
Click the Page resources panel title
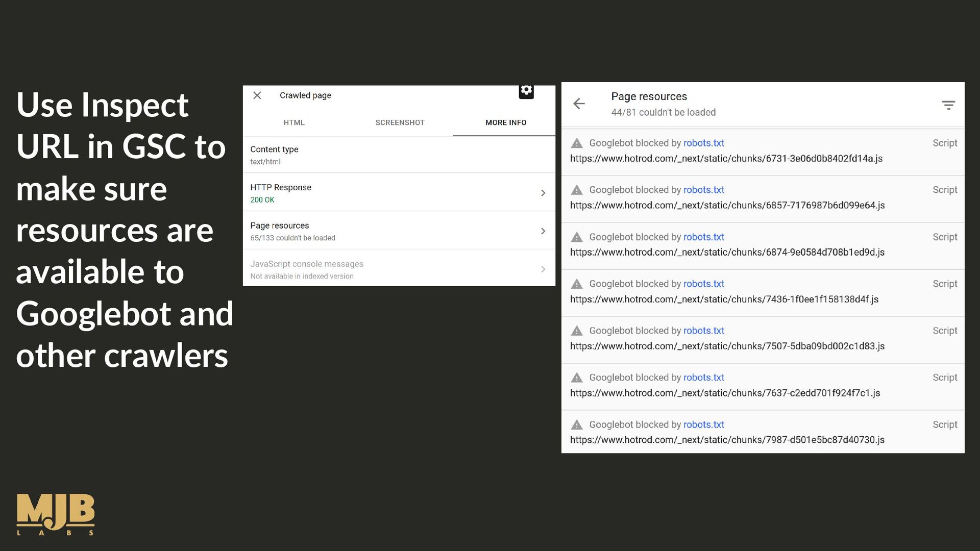649,96
